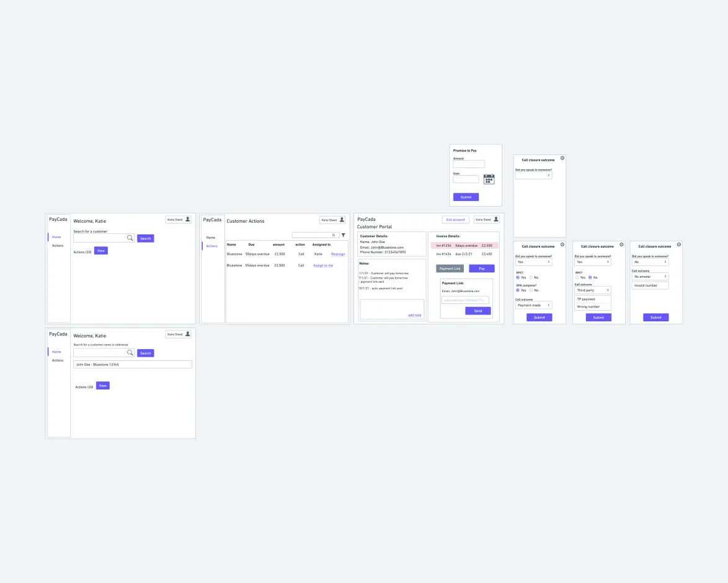Click the Edit account button
Image resolution: width=728 pixels, height=583 pixels.
[x=455, y=220]
